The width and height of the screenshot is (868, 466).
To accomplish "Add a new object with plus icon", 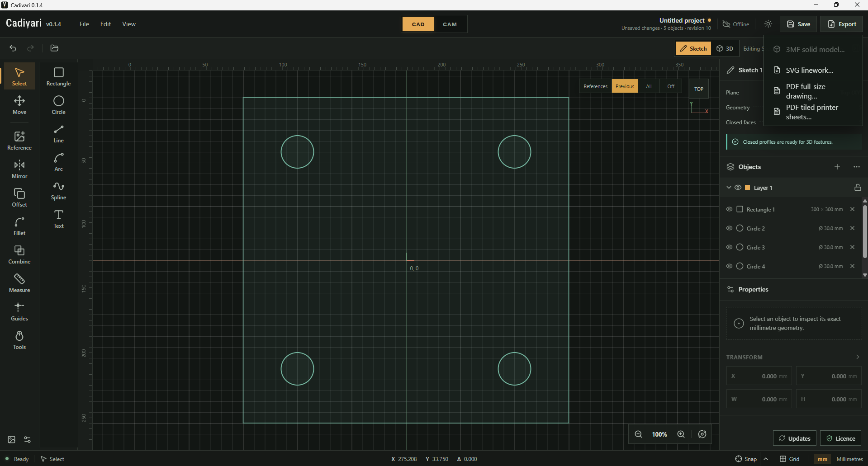I will click(x=837, y=167).
